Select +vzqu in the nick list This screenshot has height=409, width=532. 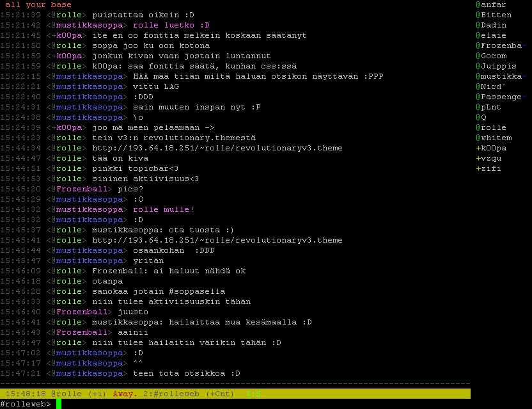(x=489, y=158)
